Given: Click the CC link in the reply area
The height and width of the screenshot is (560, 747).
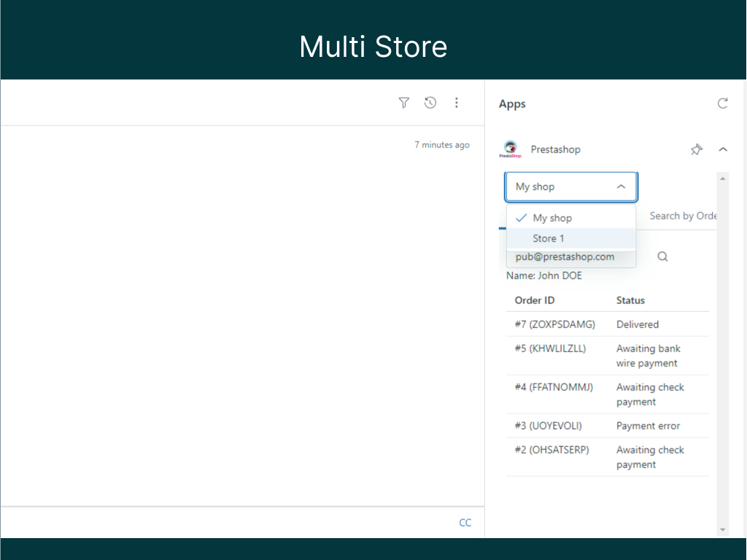Looking at the screenshot, I should [x=465, y=523].
